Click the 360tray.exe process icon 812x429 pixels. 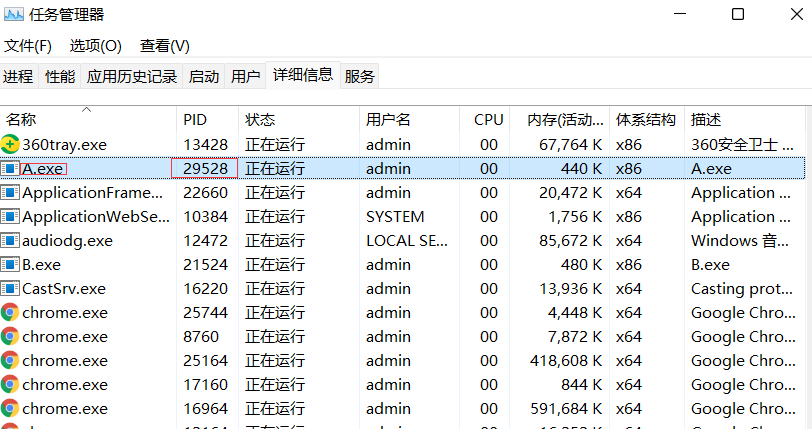coord(10,144)
